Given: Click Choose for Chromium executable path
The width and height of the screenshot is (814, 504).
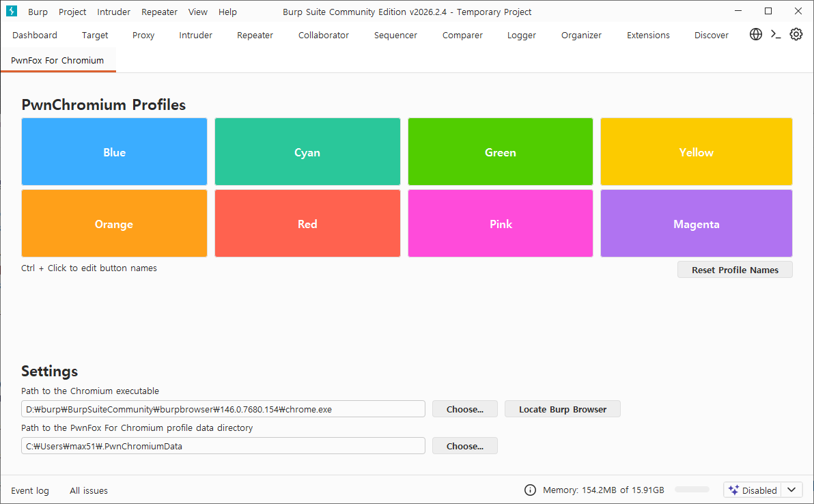Looking at the screenshot, I should (464, 409).
